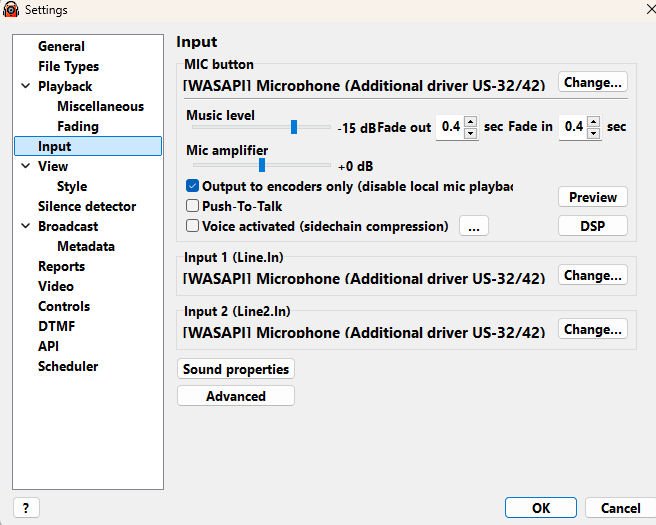Click the Fade out seconds input field
Viewport: 656px width, 525px height.
[x=450, y=127]
